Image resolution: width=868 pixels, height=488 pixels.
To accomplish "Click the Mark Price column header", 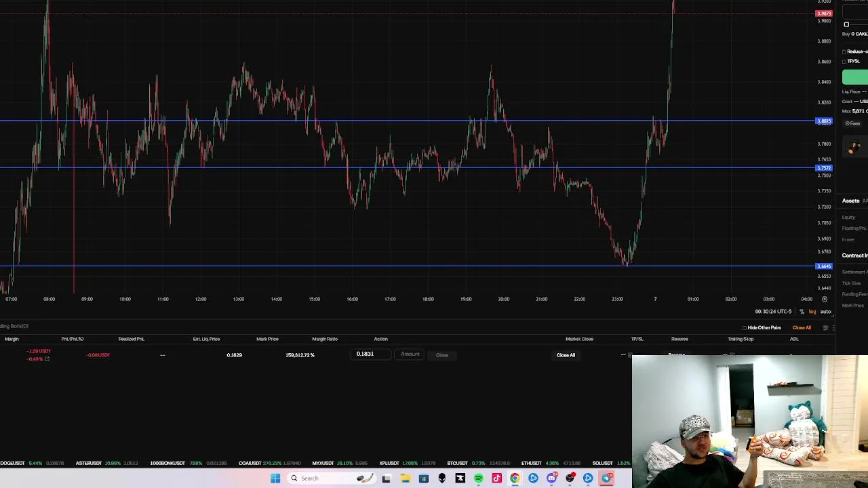I will [267, 339].
